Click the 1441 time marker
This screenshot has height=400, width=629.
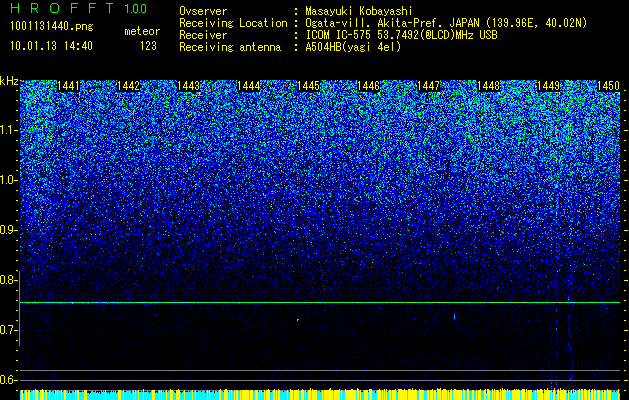(x=69, y=86)
